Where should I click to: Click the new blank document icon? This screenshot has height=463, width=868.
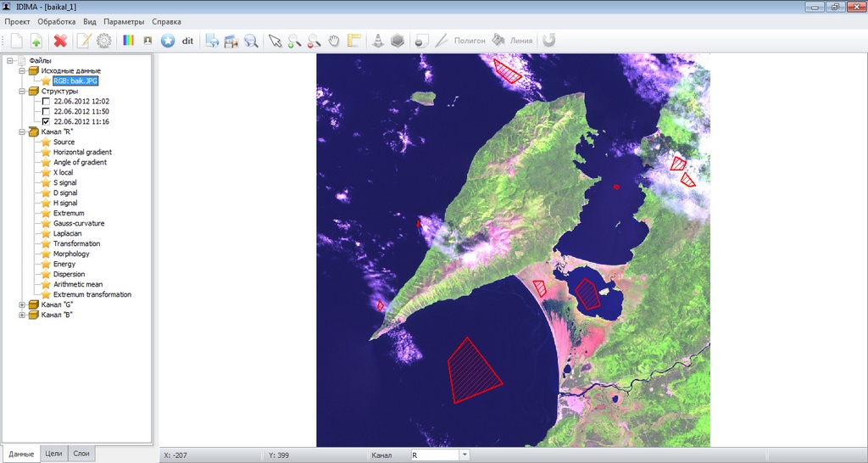tap(16, 40)
